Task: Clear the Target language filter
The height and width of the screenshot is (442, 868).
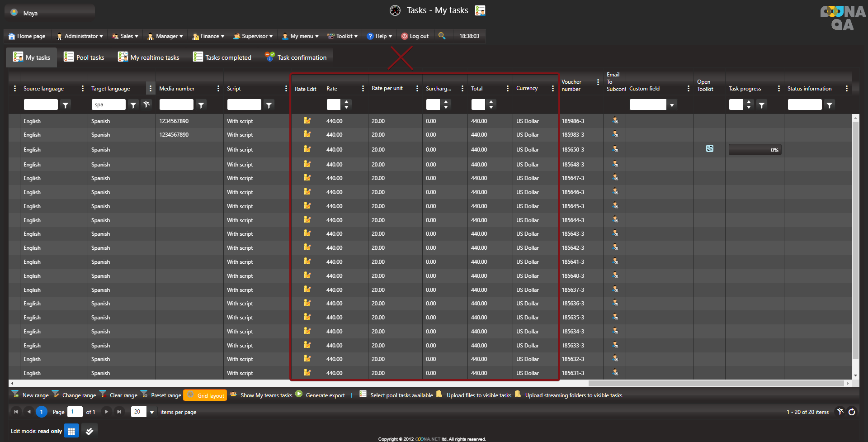Action: tap(146, 105)
